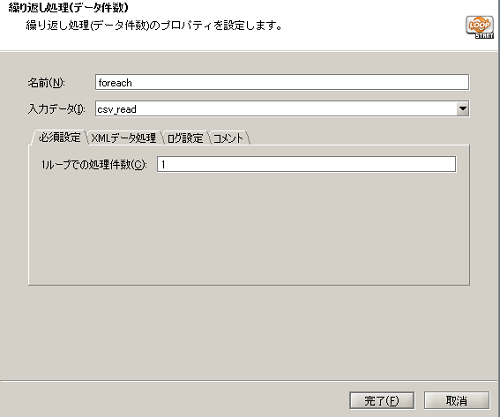Expand the 入力データ dropdown arrow button
Viewport: 500px width, 417px height.
point(462,109)
